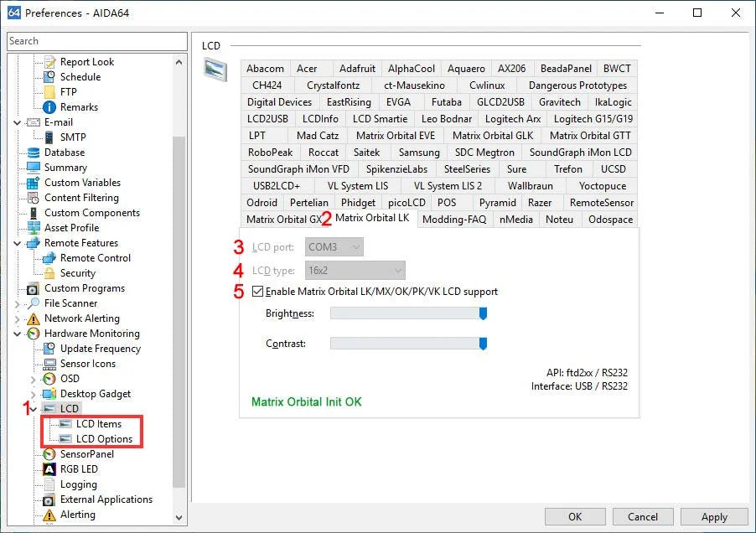Click the Update Frequency icon

tap(49, 349)
